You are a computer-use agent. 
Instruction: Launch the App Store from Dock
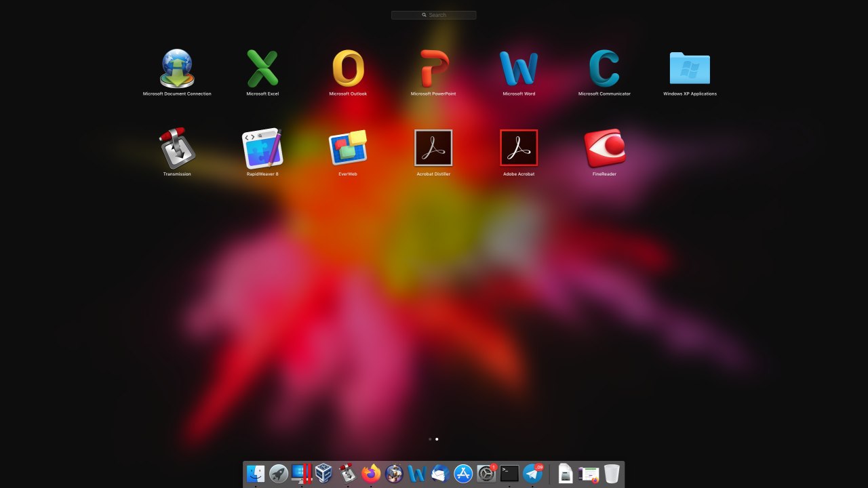pyautogui.click(x=463, y=474)
